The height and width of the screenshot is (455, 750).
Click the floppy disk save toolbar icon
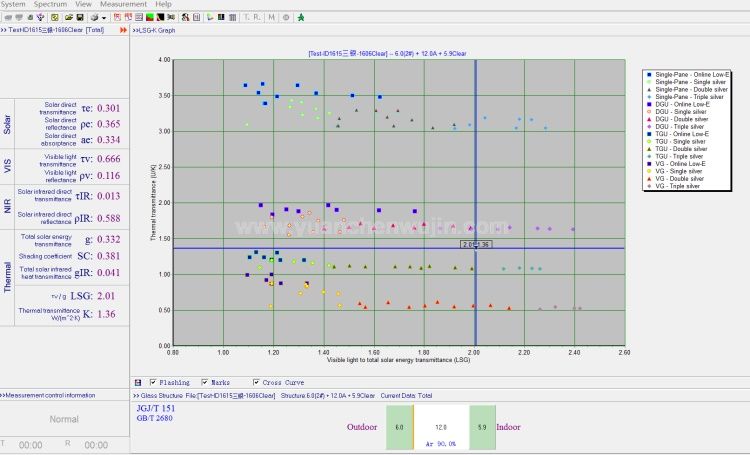(x=80, y=17)
